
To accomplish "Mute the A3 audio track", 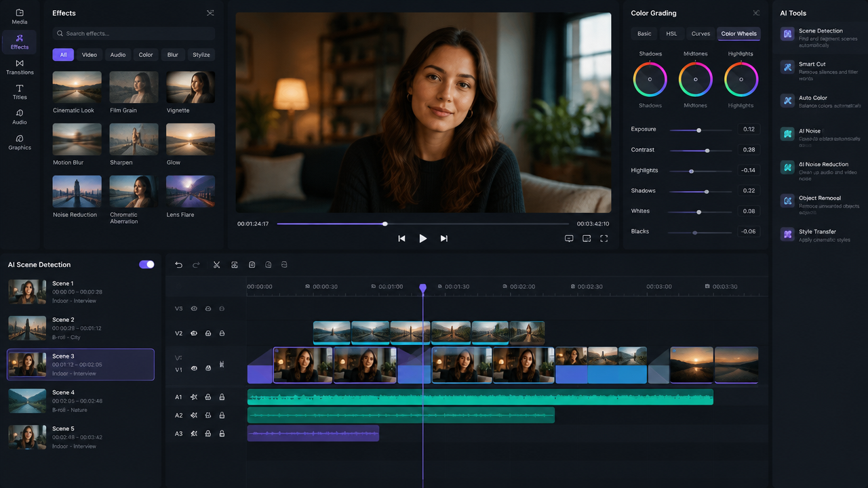I will (194, 433).
